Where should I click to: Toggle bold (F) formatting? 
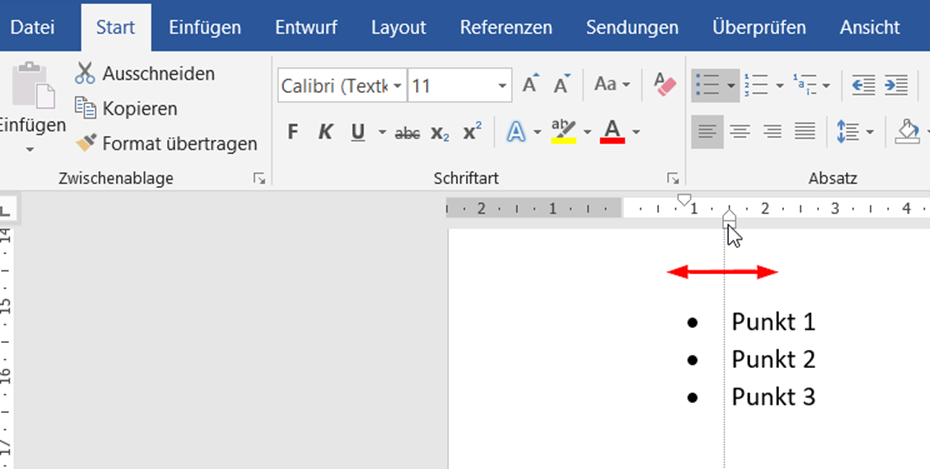coord(293,132)
